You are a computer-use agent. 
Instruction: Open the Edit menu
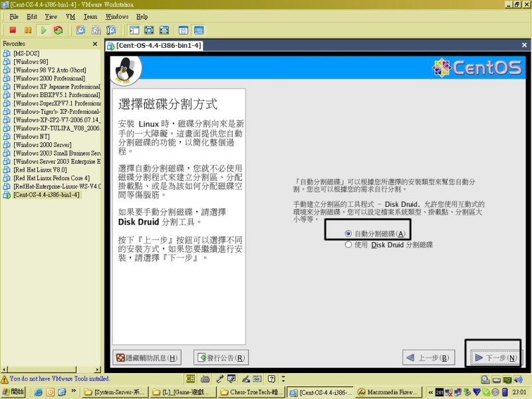(32, 17)
